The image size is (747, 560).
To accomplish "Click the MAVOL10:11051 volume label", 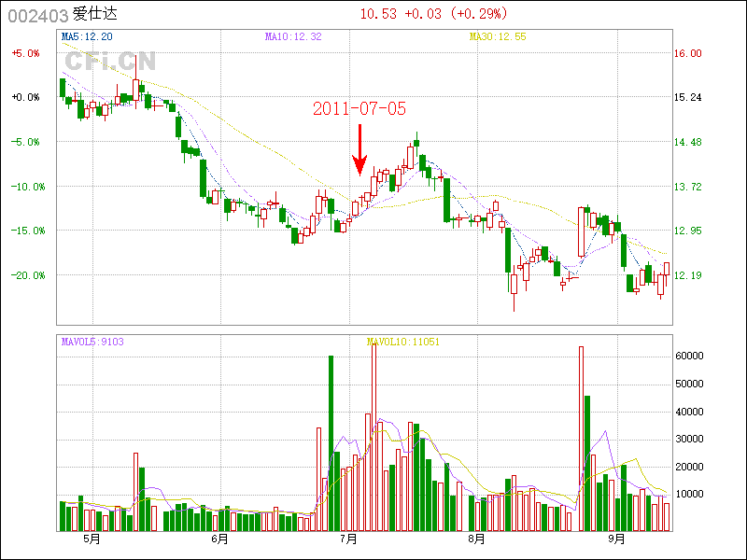I will pos(403,342).
